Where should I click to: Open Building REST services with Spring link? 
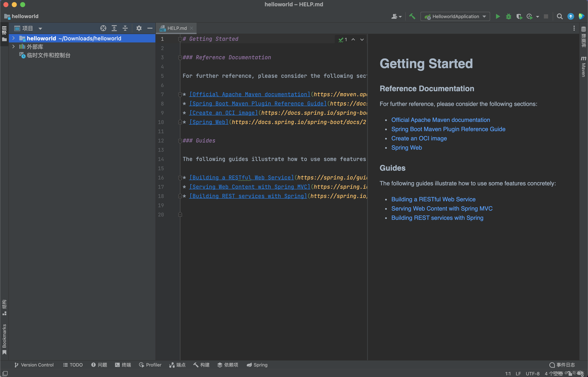coord(437,218)
